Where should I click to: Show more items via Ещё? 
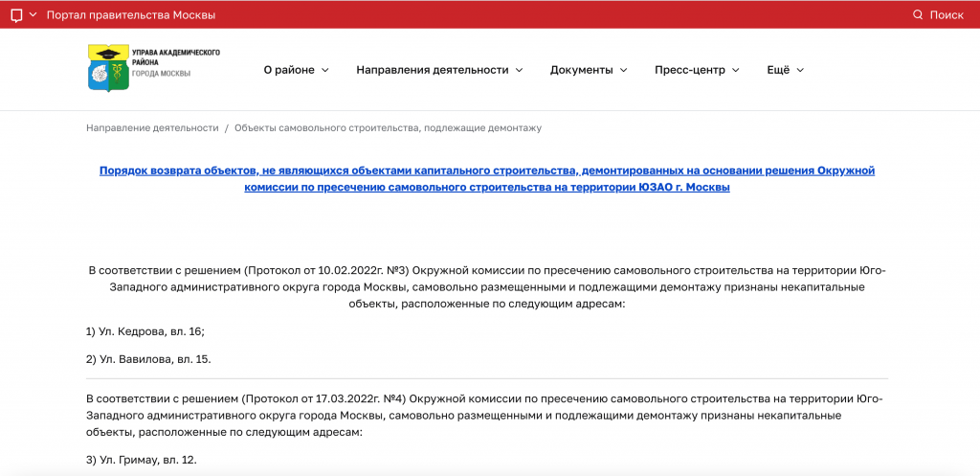(x=778, y=70)
